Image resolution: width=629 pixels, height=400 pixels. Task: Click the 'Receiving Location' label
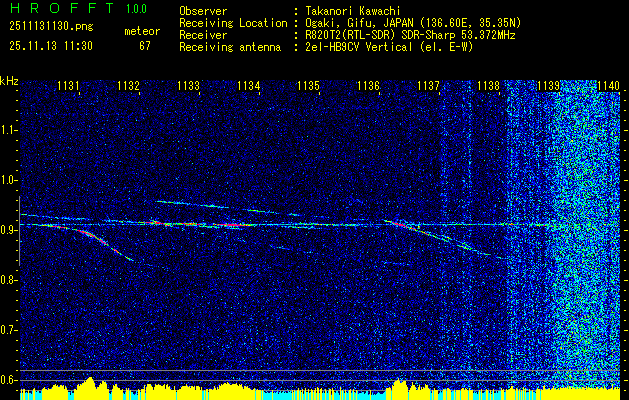coord(233,23)
